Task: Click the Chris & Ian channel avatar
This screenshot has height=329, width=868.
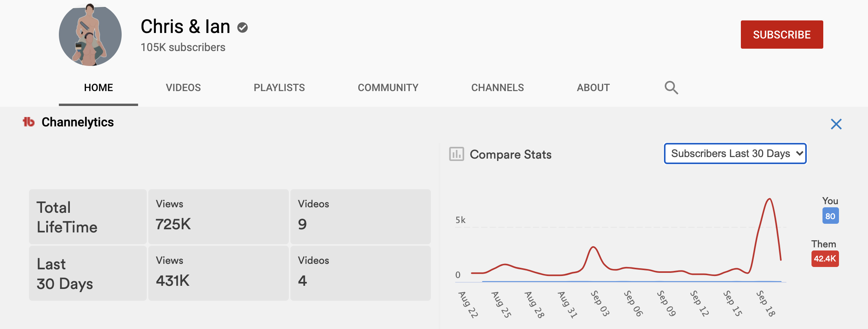Action: tap(90, 35)
